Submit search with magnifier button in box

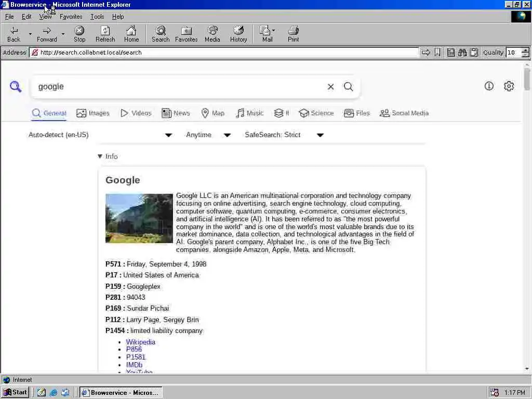coord(349,87)
